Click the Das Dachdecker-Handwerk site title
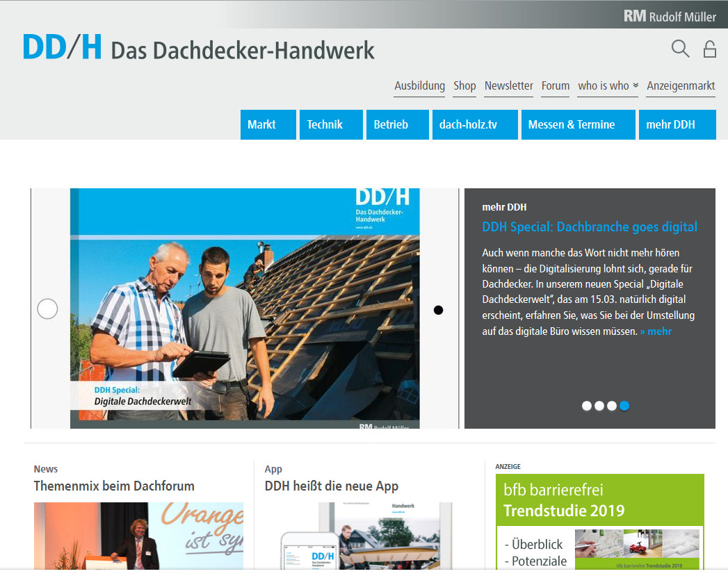Viewport: 728px width, 576px height. [243, 51]
